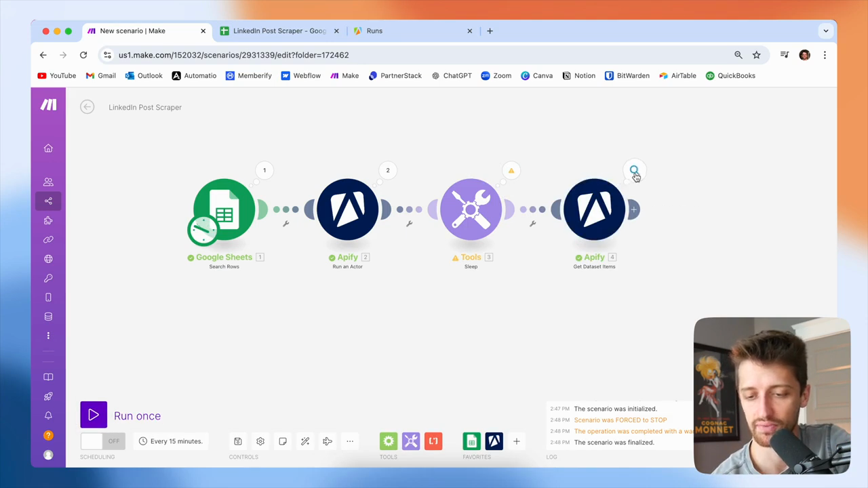Screen dimensions: 868x488
Task: Save the scenario with the disk icon
Action: 238,441
